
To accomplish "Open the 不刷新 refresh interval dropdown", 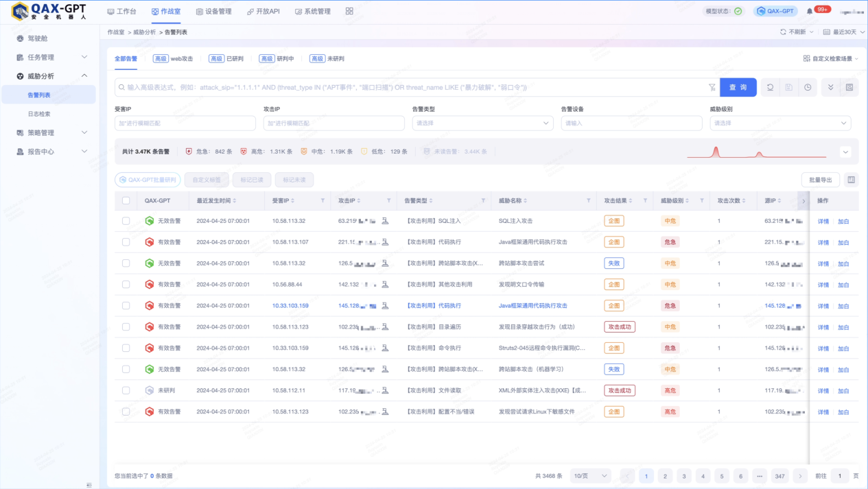I will pos(797,32).
